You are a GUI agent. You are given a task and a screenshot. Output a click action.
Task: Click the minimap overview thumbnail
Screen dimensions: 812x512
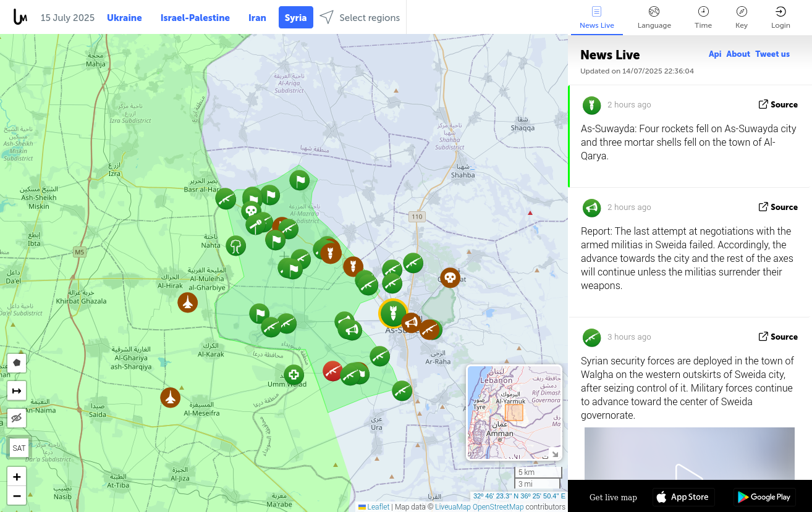coord(514,413)
